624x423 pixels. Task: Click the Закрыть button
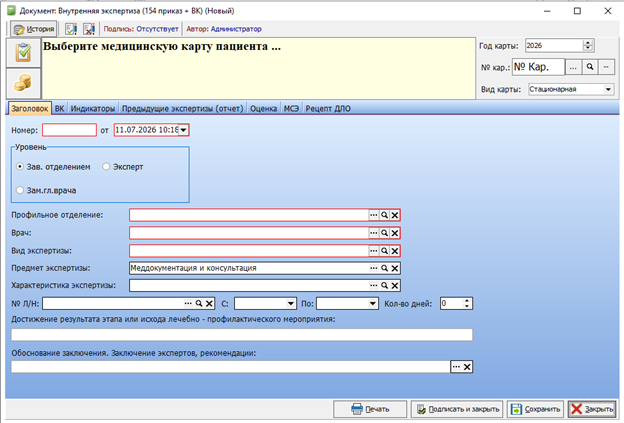(592, 409)
